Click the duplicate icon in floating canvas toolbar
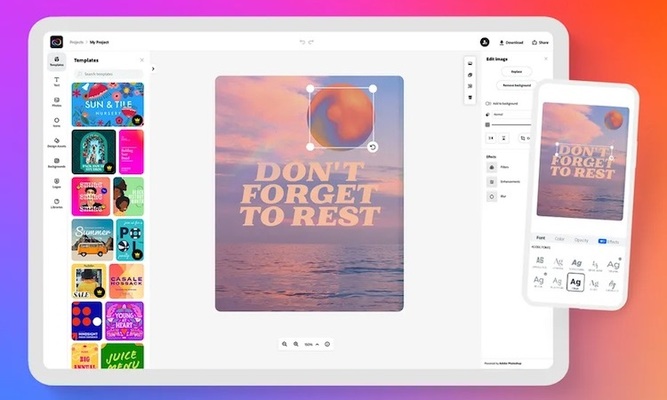 point(470,75)
